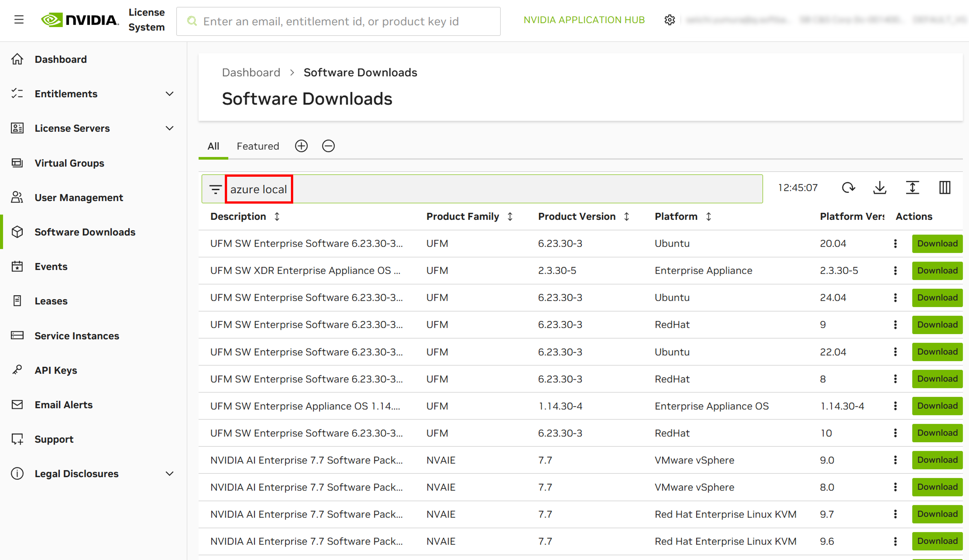Click the Legal Disclosures info icon
Image resolution: width=969 pixels, height=560 pixels.
(x=17, y=474)
